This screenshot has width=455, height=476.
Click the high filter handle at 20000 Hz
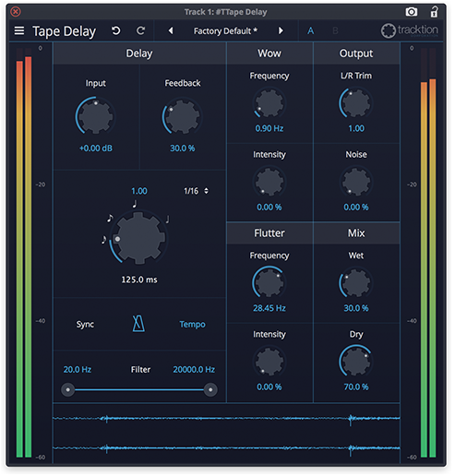click(x=210, y=389)
